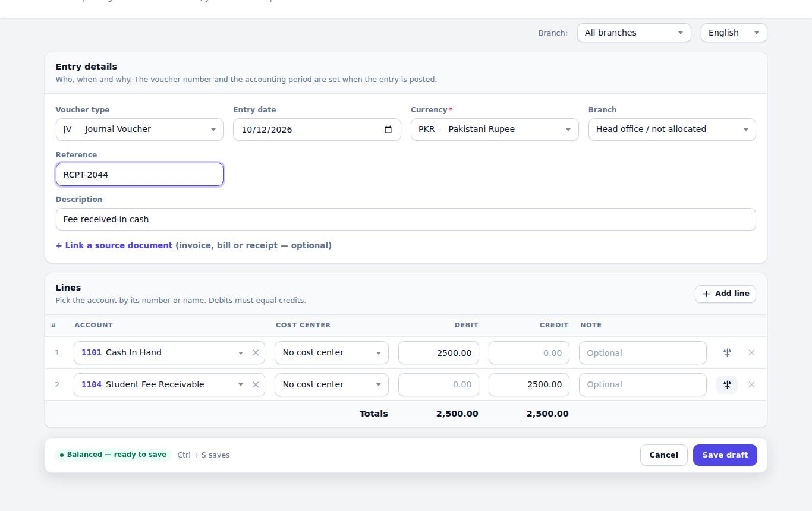Open the calendar picker in Entry date

click(x=388, y=130)
